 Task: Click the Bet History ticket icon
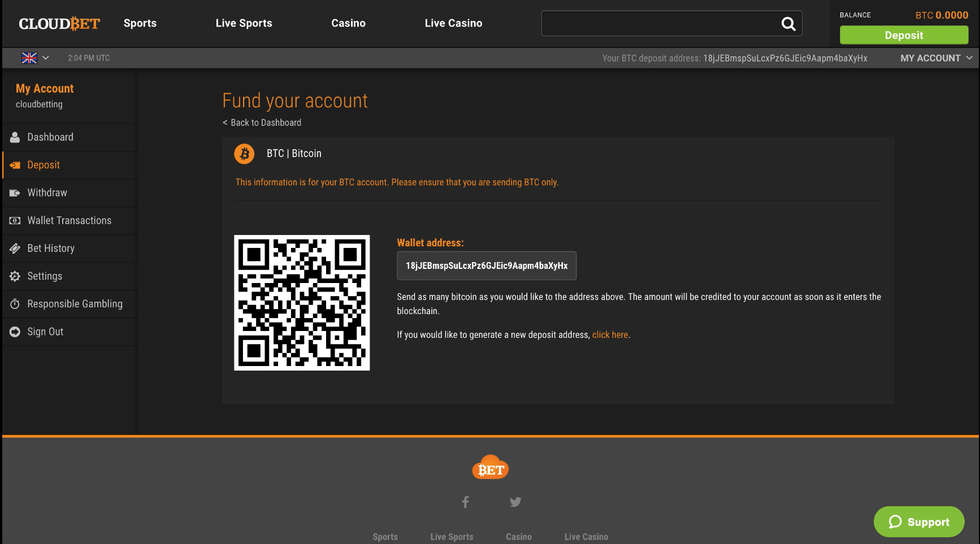pos(15,248)
